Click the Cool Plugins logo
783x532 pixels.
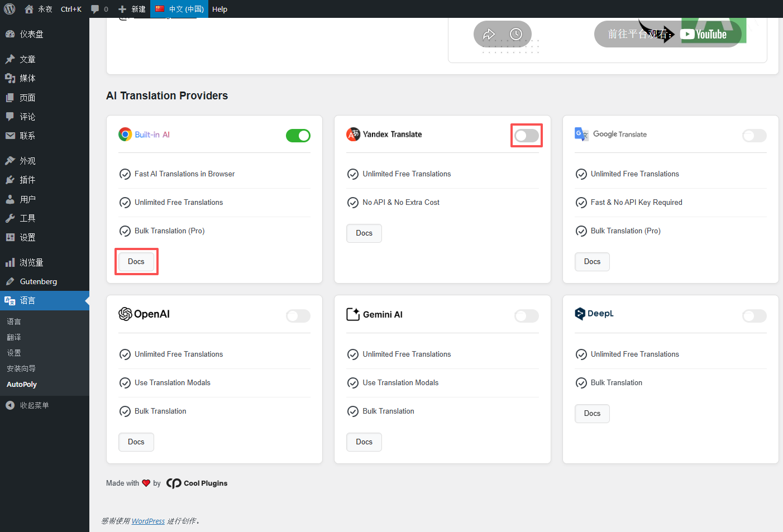click(197, 483)
